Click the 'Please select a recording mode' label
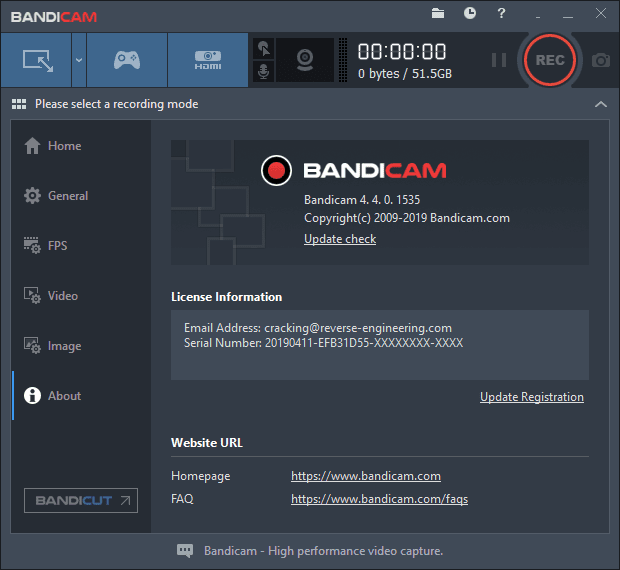This screenshot has width=620, height=570. click(x=117, y=104)
